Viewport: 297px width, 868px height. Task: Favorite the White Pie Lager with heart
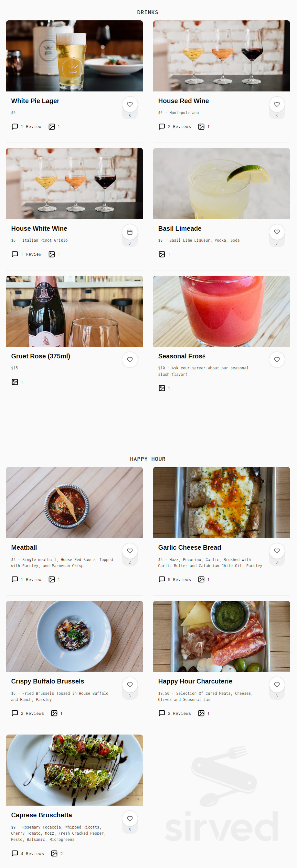click(130, 104)
